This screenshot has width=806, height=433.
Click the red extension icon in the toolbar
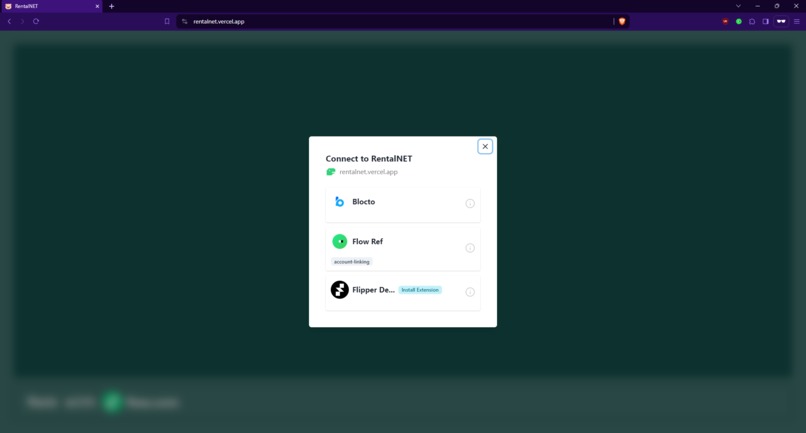coord(725,22)
